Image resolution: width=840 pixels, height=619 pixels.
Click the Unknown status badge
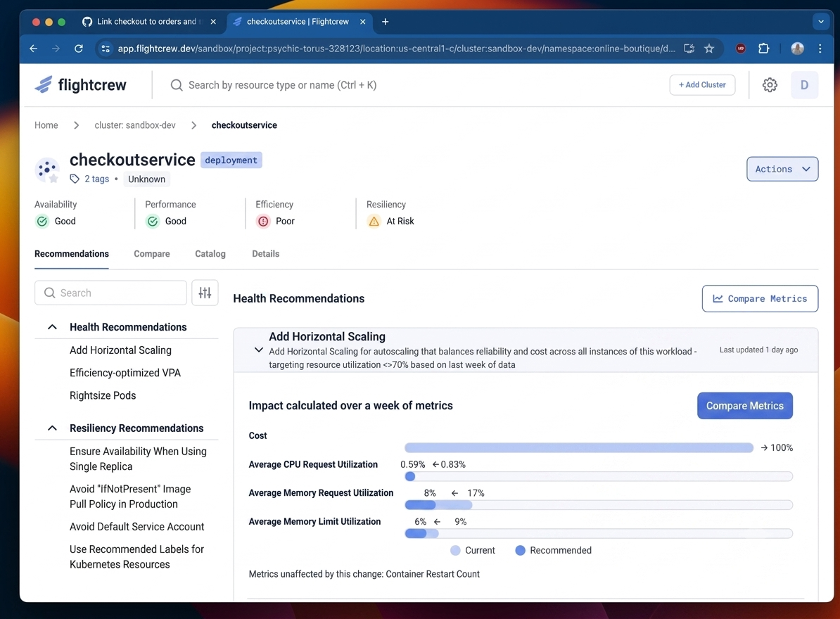[146, 179]
